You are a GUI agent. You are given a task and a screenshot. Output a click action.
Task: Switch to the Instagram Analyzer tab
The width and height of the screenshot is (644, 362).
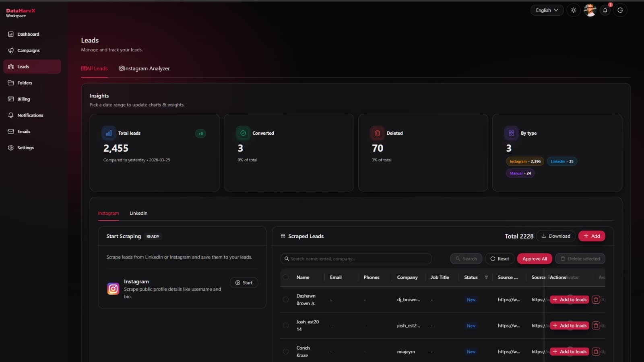pyautogui.click(x=144, y=69)
